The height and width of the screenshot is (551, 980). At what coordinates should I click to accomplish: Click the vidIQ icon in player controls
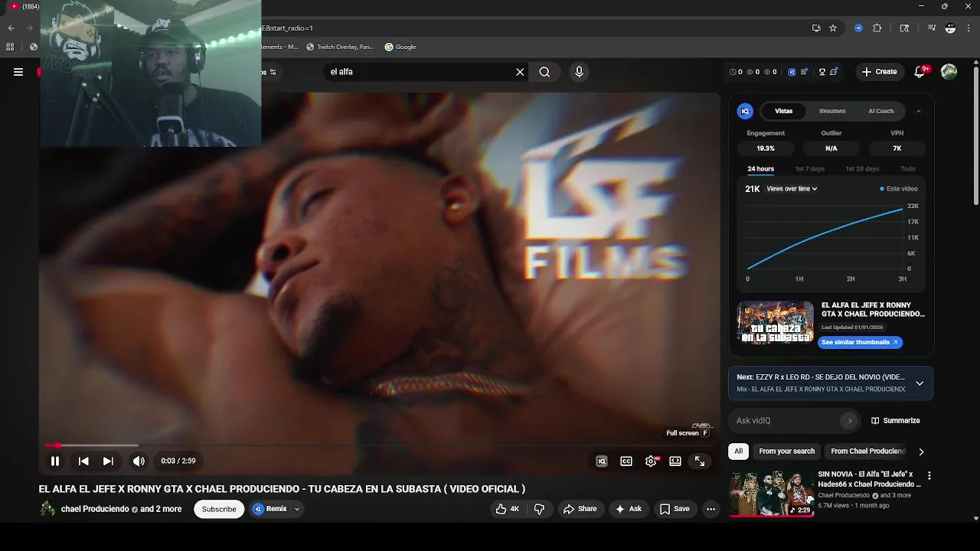602,461
